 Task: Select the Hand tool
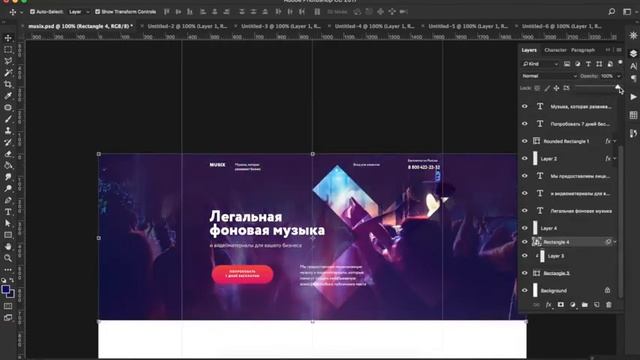(x=8, y=247)
